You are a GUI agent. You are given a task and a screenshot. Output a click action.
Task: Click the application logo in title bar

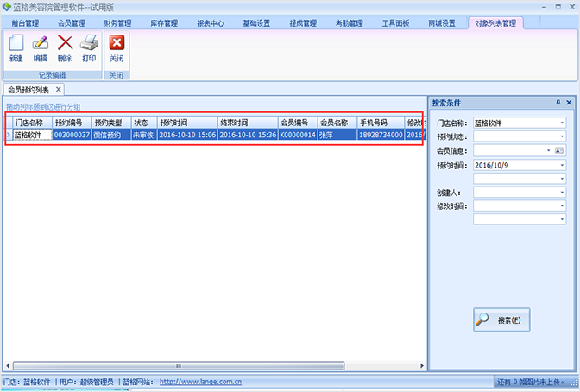click(6, 7)
